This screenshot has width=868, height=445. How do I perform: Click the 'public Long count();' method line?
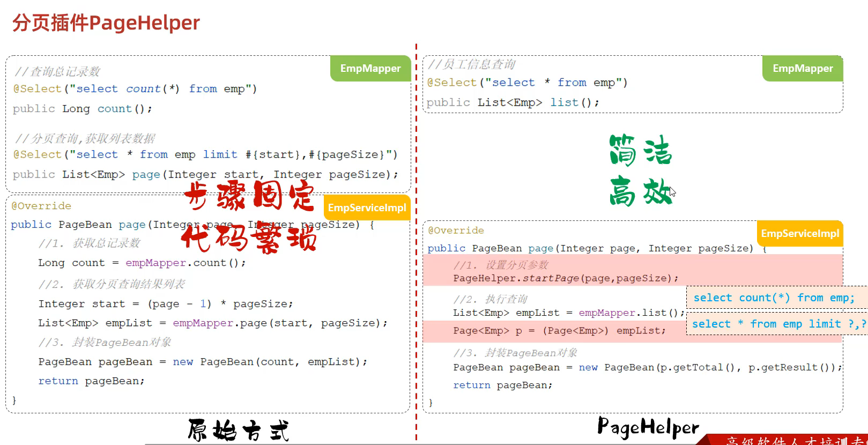83,109
